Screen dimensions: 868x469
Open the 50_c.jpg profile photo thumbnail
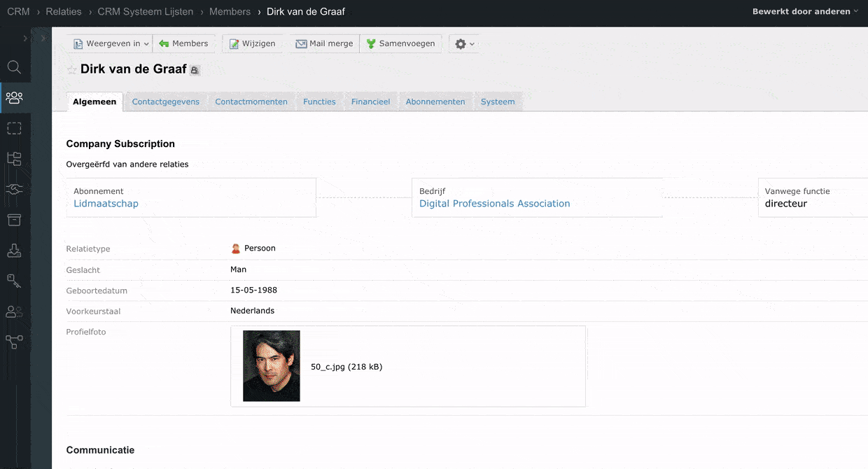(x=272, y=366)
